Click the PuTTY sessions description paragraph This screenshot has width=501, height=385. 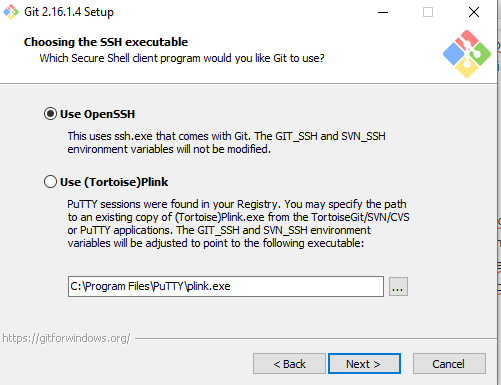pyautogui.click(x=238, y=223)
